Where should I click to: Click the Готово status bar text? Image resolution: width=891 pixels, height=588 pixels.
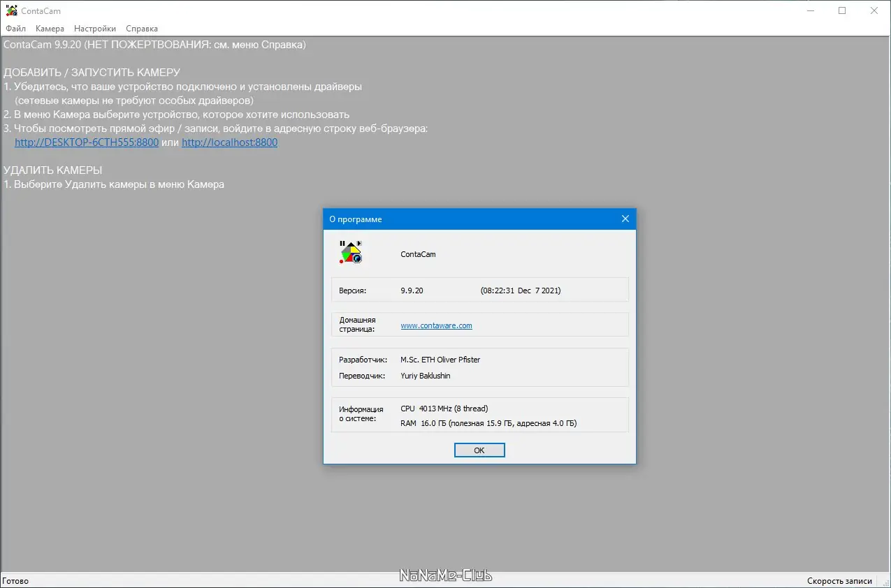point(15,581)
